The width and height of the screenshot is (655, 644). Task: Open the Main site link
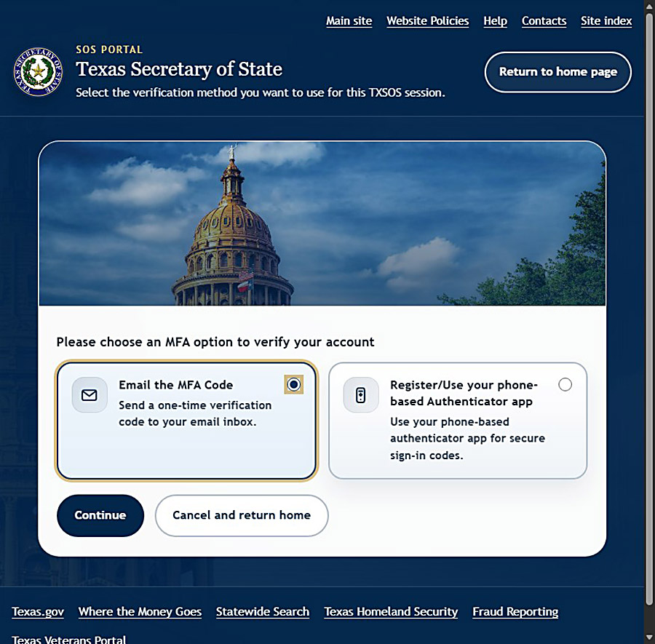click(x=349, y=21)
